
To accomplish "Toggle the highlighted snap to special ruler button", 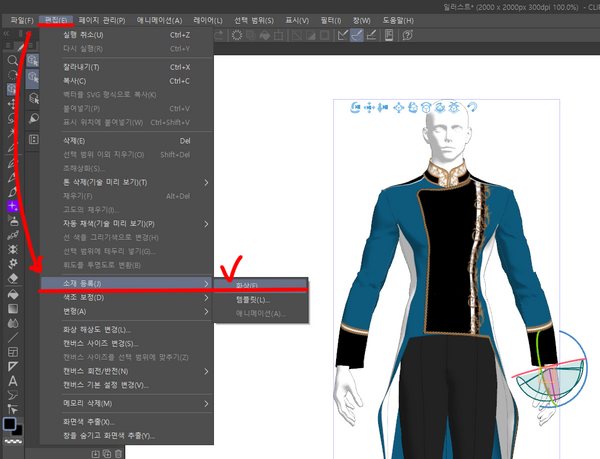I will [x=357, y=35].
